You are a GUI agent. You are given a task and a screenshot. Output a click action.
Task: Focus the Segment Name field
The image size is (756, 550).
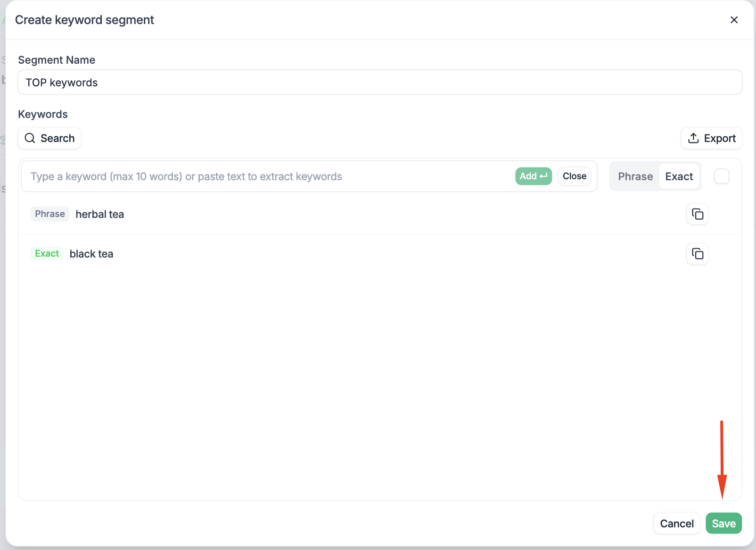tap(379, 83)
